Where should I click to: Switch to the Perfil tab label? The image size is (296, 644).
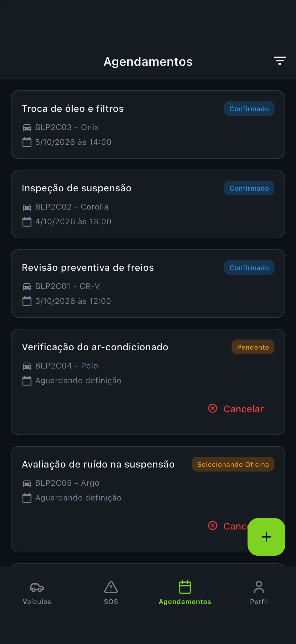pos(259,601)
